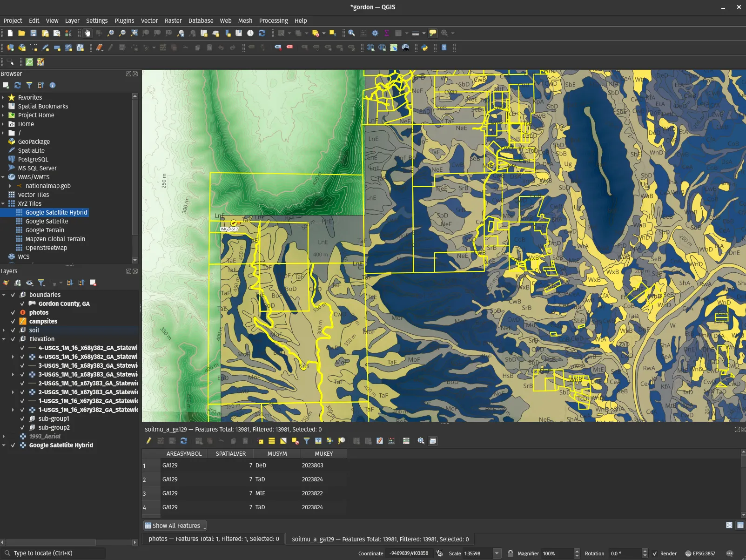746x560 pixels.
Task: Collapse the XYZ Tiles tree node
Action: (x=3, y=203)
